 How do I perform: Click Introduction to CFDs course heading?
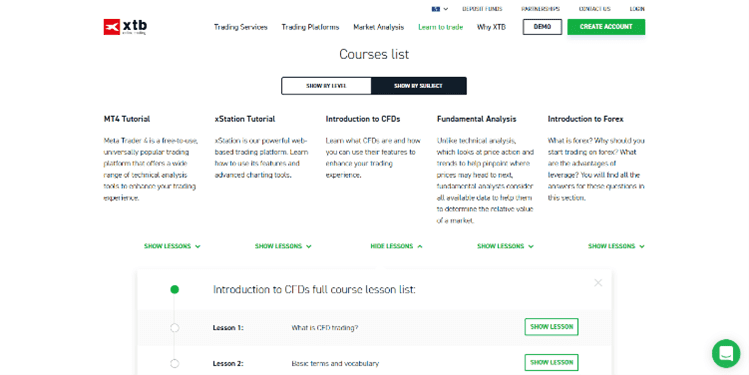(363, 119)
